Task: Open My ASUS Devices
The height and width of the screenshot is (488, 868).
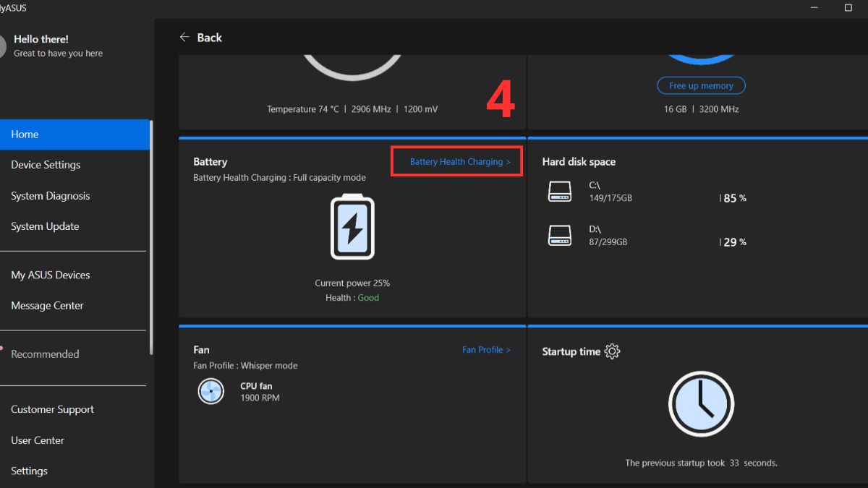Action: 51,275
